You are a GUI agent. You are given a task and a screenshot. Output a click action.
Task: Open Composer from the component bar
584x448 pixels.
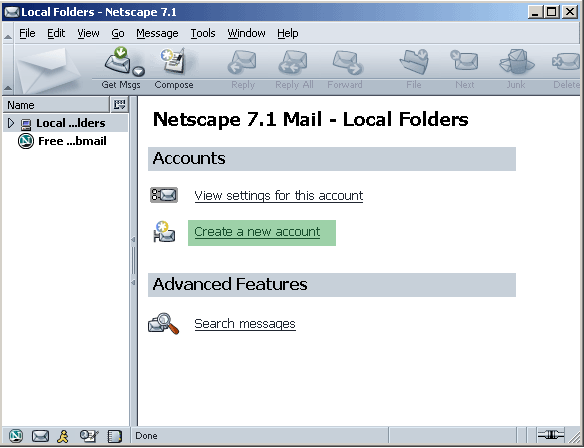click(89, 436)
